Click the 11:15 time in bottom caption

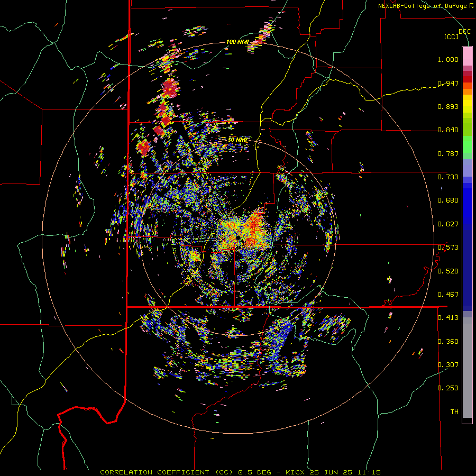tap(370, 472)
